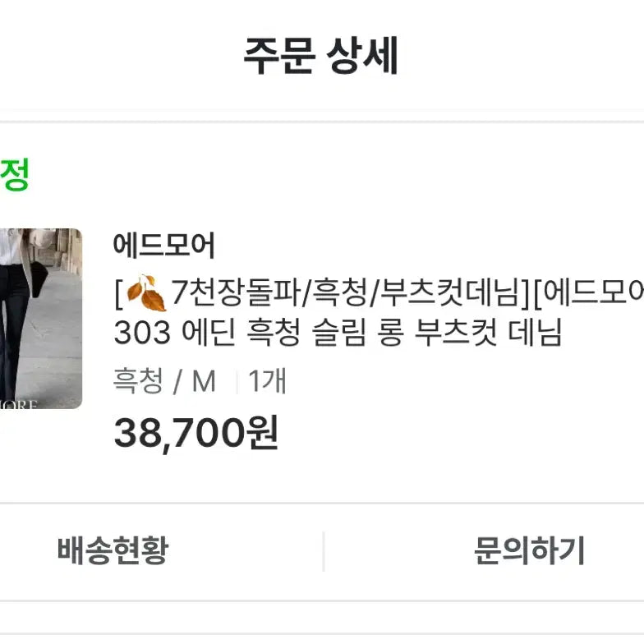Open the 에드모어 brand name link
Screen dimensions: 644x644
click(164, 245)
